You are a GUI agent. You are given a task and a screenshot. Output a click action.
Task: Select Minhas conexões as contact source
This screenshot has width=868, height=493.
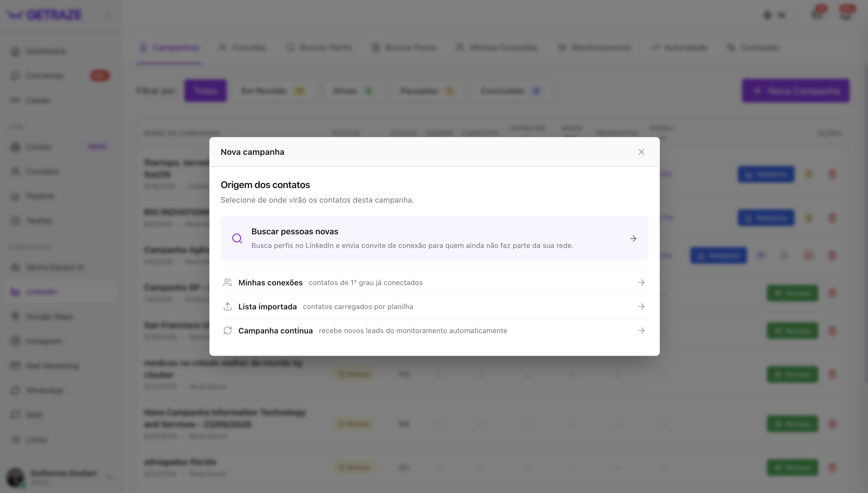[434, 282]
